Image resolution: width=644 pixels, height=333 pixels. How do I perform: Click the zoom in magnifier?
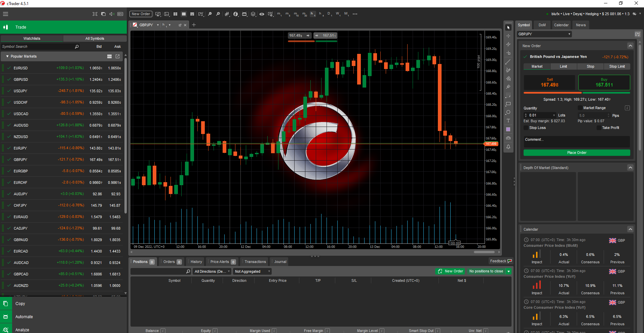tap(218, 14)
